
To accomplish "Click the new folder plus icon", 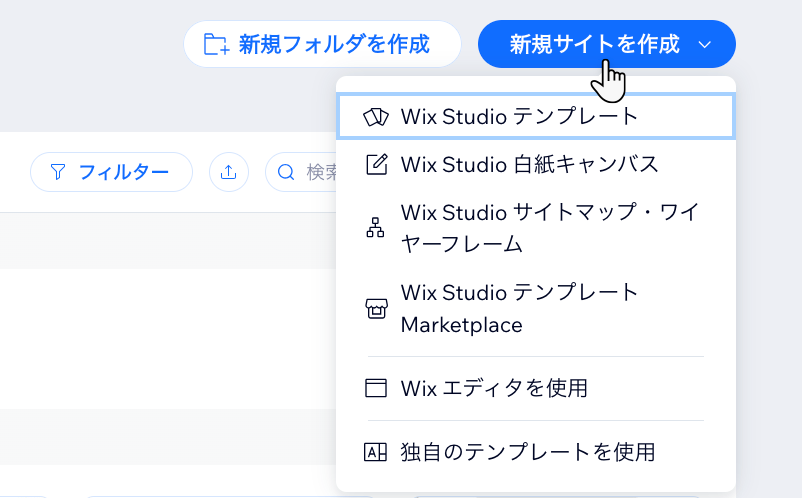I will [x=216, y=44].
